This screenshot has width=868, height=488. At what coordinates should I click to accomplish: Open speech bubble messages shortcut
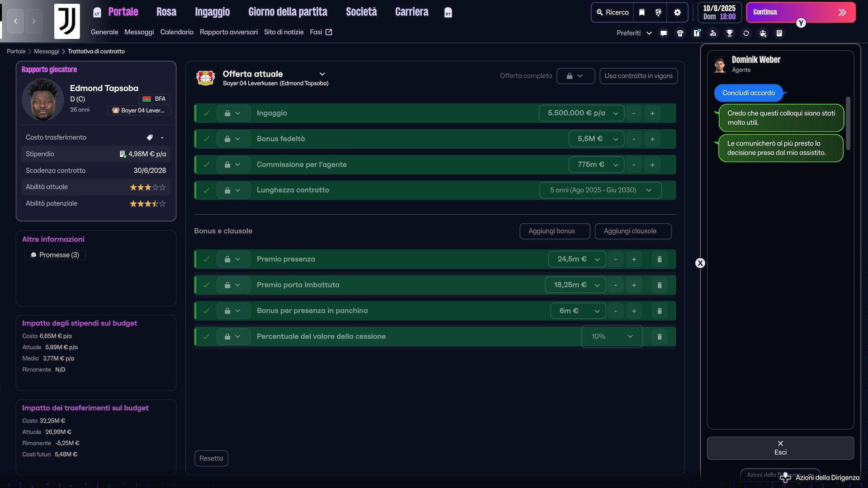click(663, 33)
